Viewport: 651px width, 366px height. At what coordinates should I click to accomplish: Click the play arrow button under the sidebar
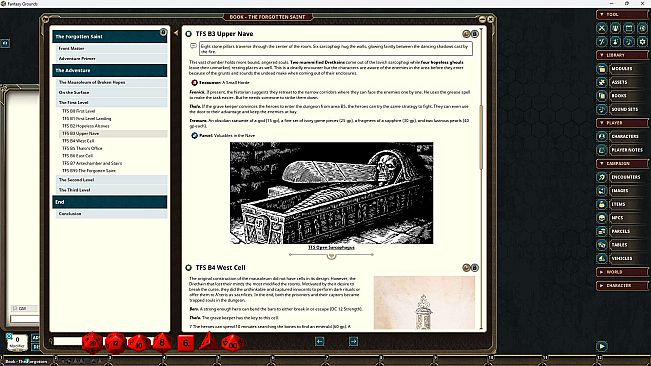tap(602, 346)
